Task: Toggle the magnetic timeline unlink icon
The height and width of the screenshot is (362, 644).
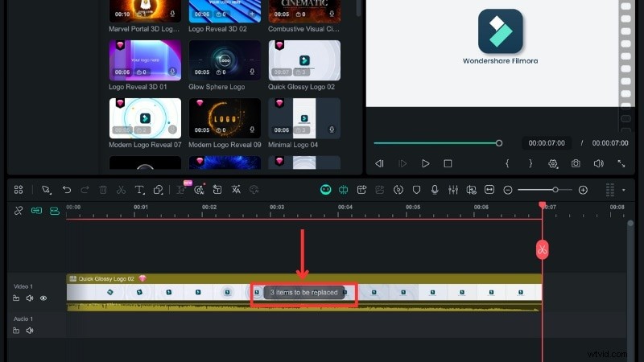Action: (x=19, y=211)
